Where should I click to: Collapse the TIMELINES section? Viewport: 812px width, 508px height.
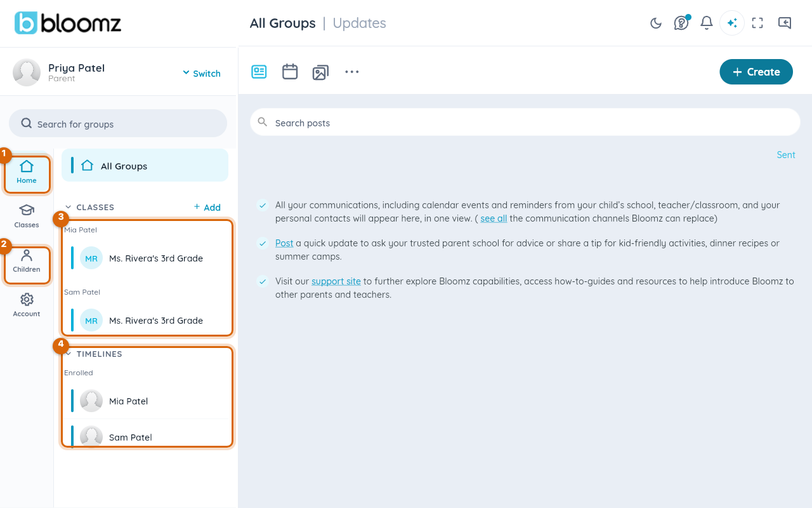coord(68,354)
